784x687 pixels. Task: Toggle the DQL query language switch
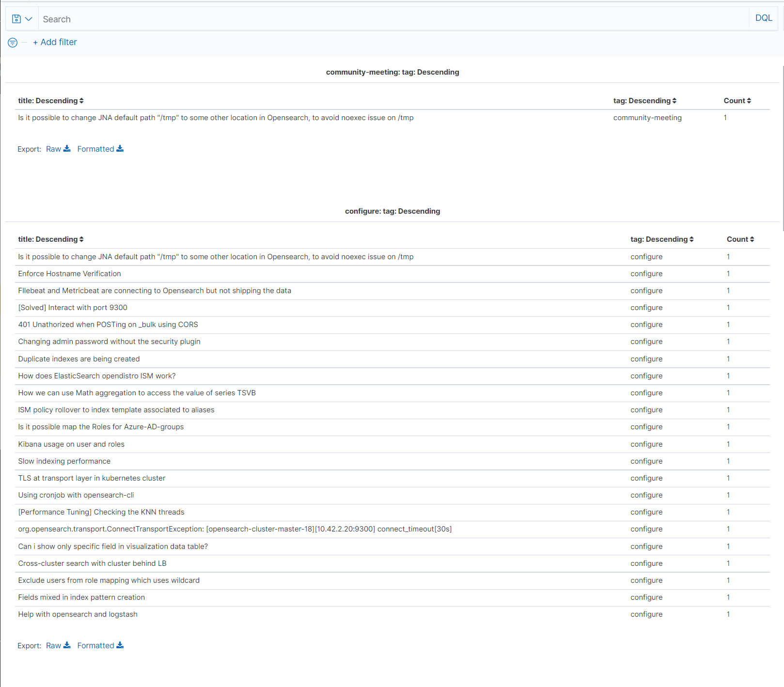coord(764,18)
